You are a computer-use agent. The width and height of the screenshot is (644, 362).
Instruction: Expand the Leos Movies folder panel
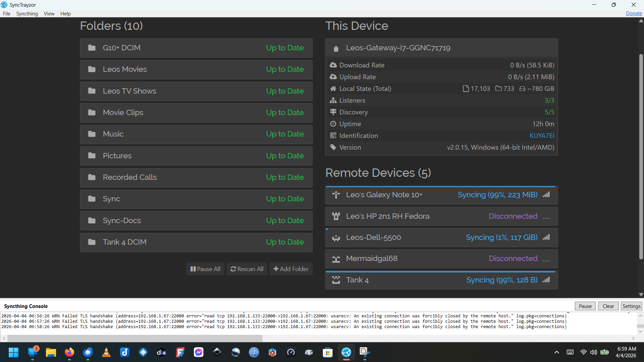(x=196, y=69)
